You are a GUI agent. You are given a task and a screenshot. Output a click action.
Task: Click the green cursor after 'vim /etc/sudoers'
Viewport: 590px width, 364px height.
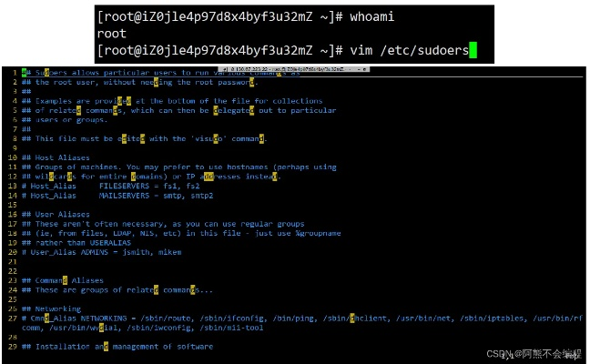473,50
